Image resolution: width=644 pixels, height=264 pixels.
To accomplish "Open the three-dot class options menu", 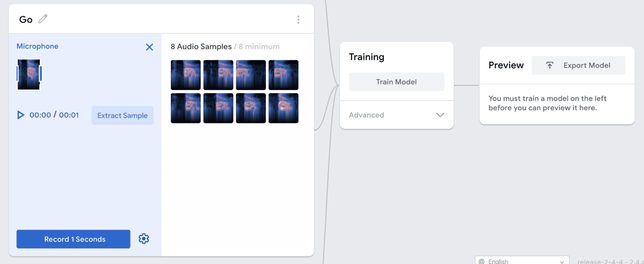I will pyautogui.click(x=298, y=20).
